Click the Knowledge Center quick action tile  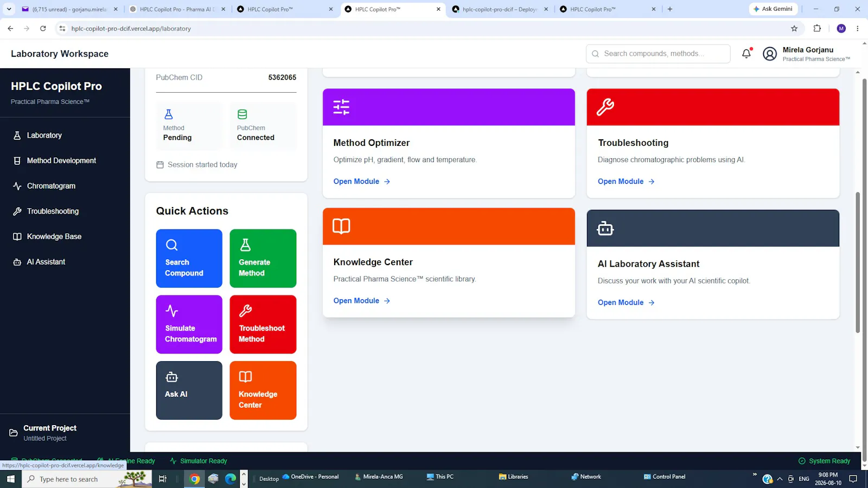coord(263,390)
